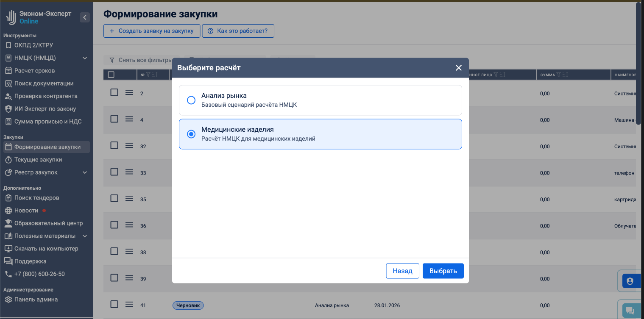Check the checkbox in row 33
This screenshot has height=319, width=644.
click(114, 172)
